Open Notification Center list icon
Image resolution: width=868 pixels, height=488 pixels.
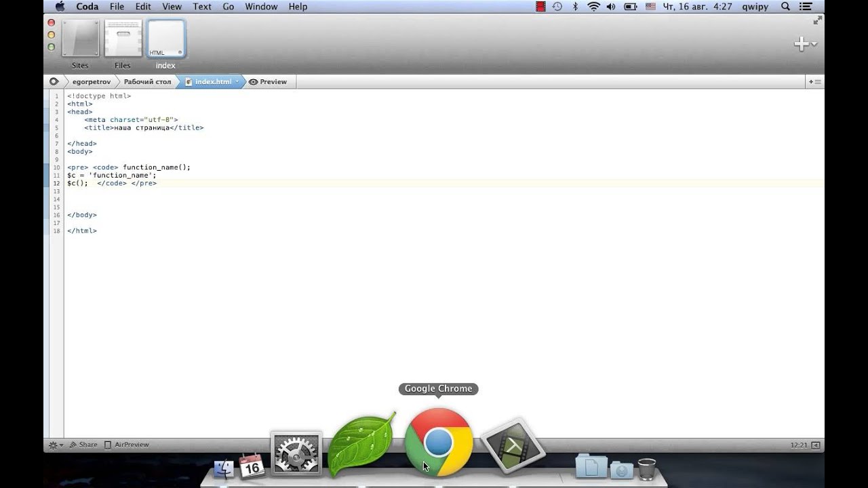pos(807,6)
